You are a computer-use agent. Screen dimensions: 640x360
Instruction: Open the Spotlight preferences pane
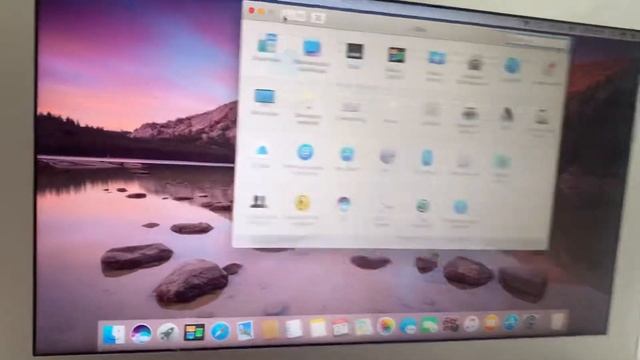pyautogui.click(x=512, y=66)
